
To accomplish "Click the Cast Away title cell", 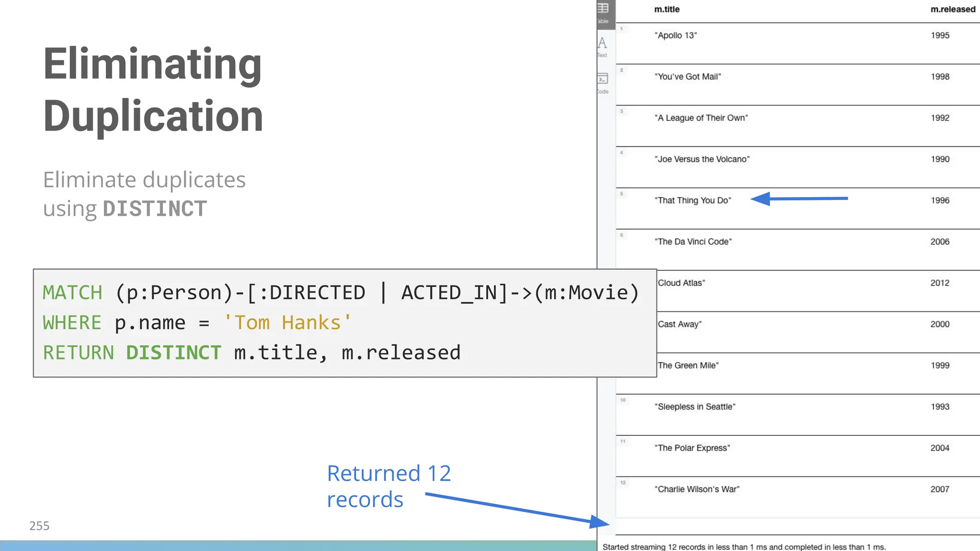I will (x=679, y=324).
